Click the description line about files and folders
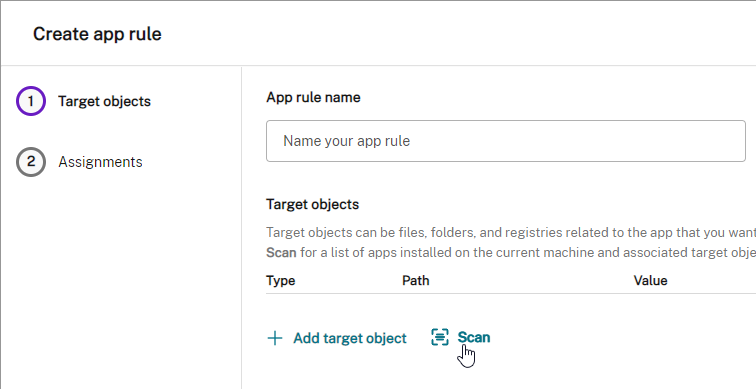Image resolution: width=756 pixels, height=389 pixels. [x=511, y=232]
